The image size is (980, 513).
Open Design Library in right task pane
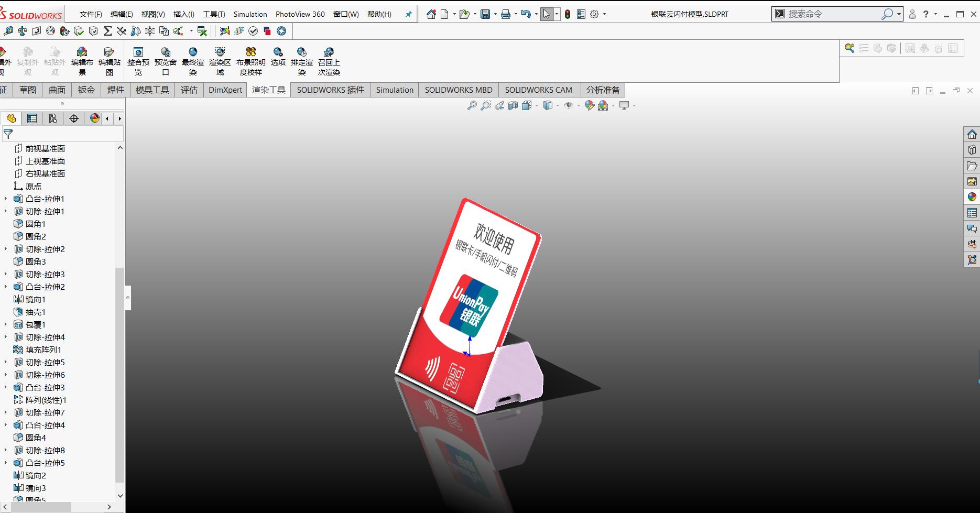[972, 150]
